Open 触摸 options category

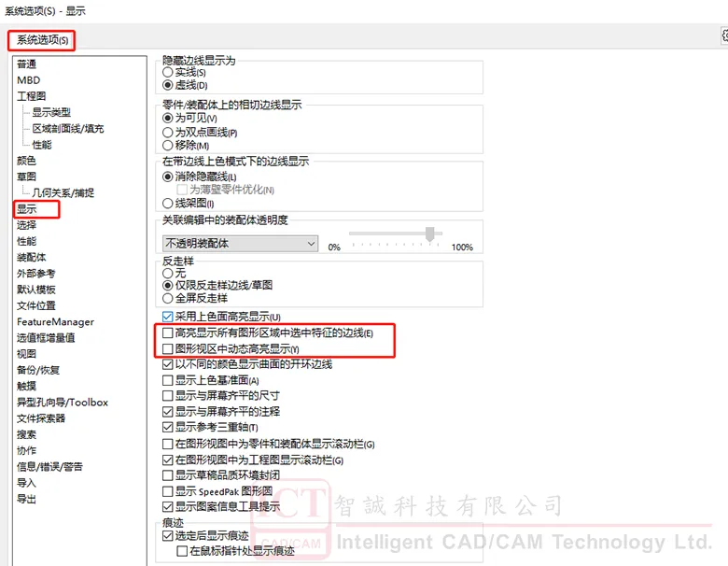[26, 386]
